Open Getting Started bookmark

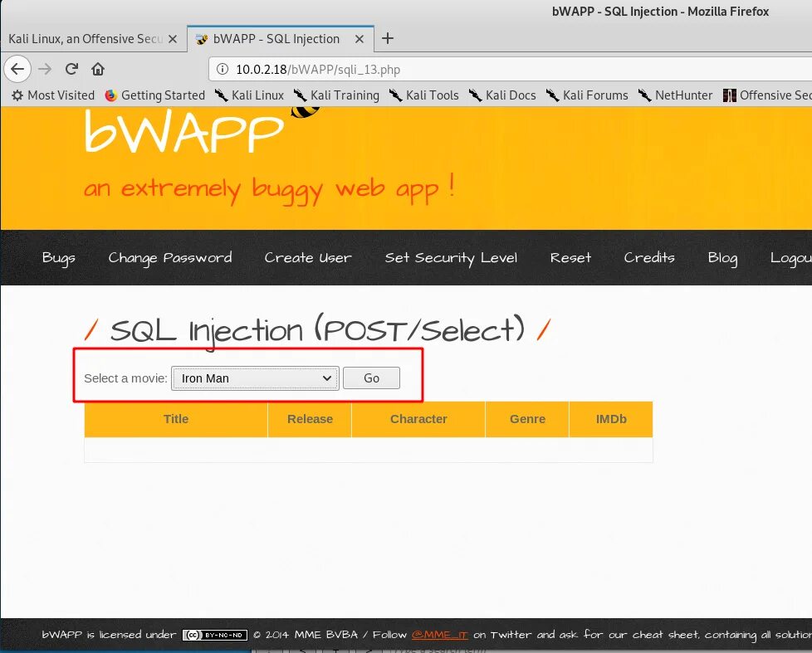click(x=154, y=95)
